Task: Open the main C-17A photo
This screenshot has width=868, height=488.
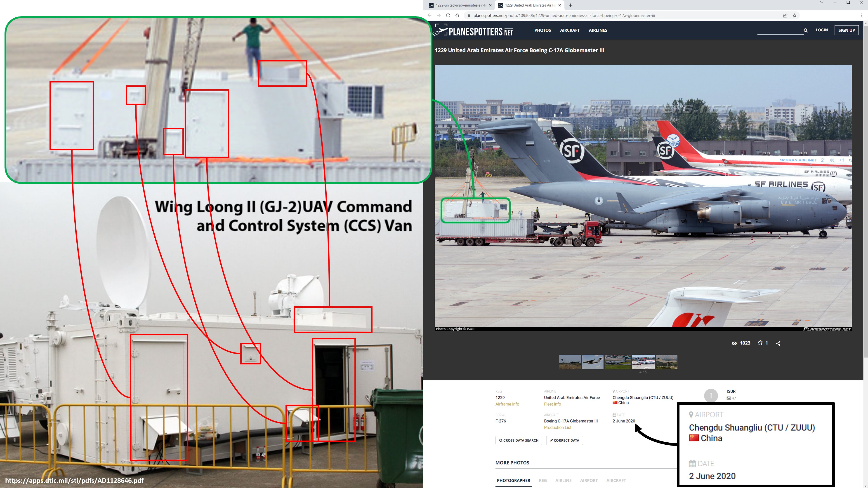Action: pos(643,198)
